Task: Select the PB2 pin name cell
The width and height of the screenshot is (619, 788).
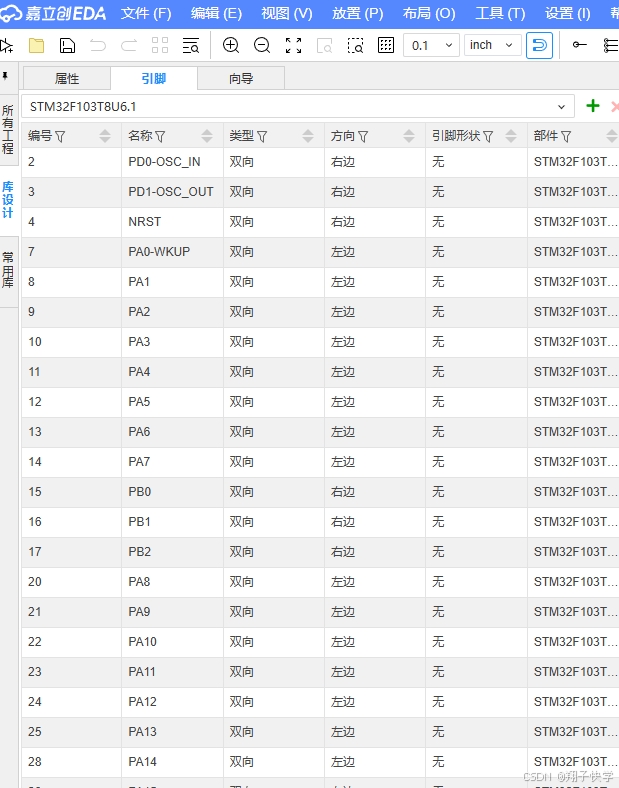Action: [x=172, y=552]
